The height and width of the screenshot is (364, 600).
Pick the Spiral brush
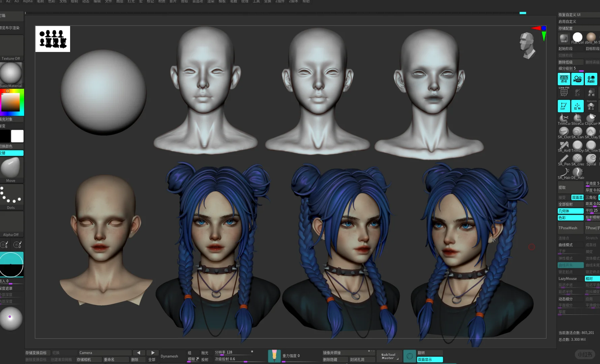coord(591,160)
